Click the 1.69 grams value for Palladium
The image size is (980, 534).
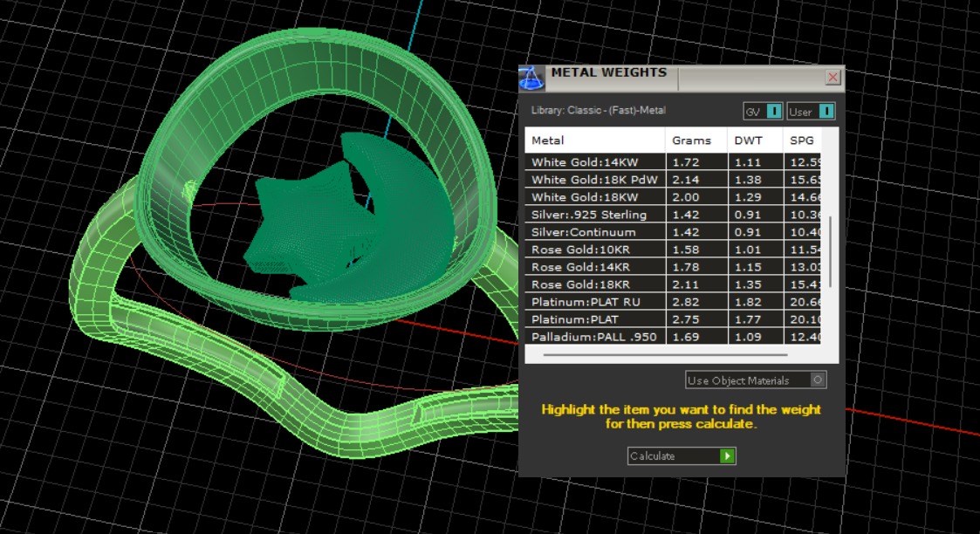(x=686, y=337)
